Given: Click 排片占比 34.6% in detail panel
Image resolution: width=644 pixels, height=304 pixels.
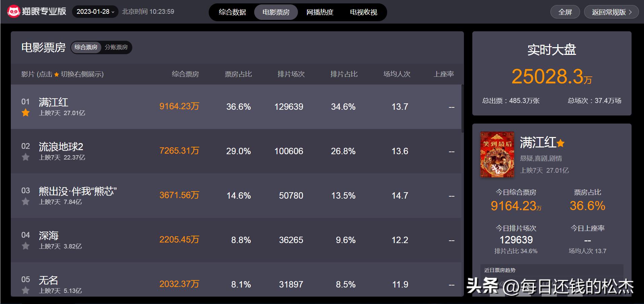Looking at the screenshot, I should 516,251.
